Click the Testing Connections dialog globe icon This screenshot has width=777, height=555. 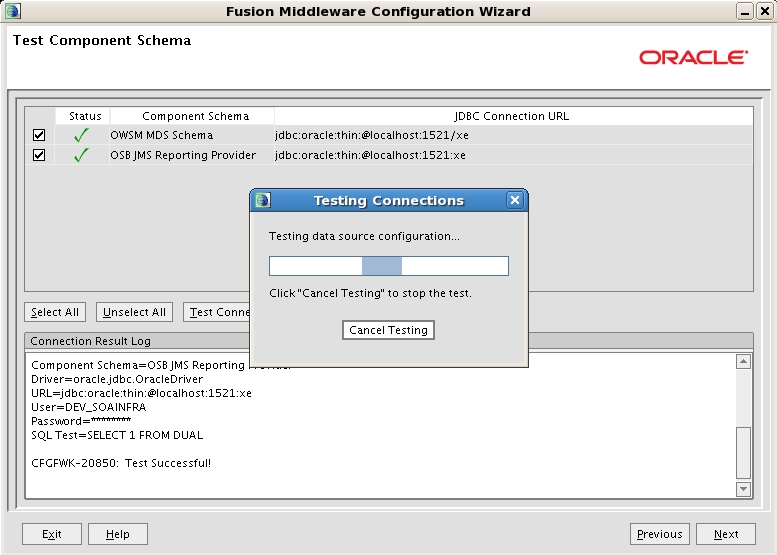263,200
